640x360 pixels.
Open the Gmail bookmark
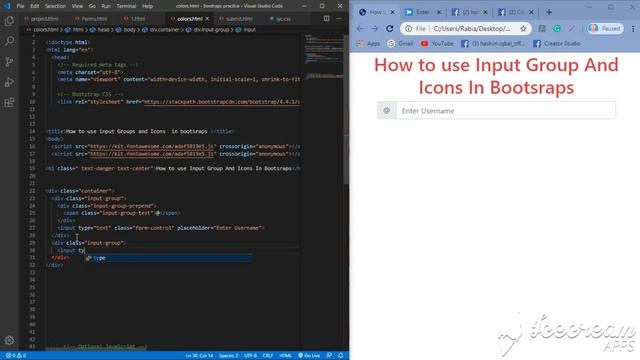(400, 44)
